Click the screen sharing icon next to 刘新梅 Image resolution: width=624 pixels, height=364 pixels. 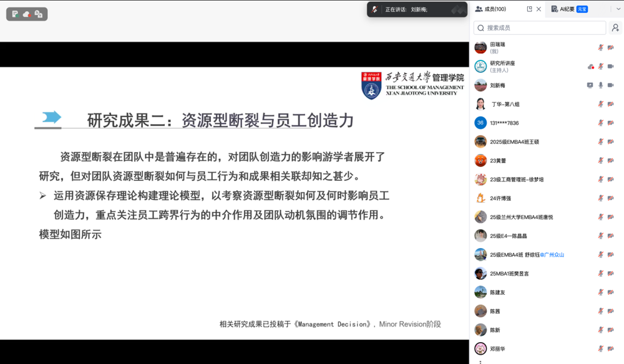[590, 85]
